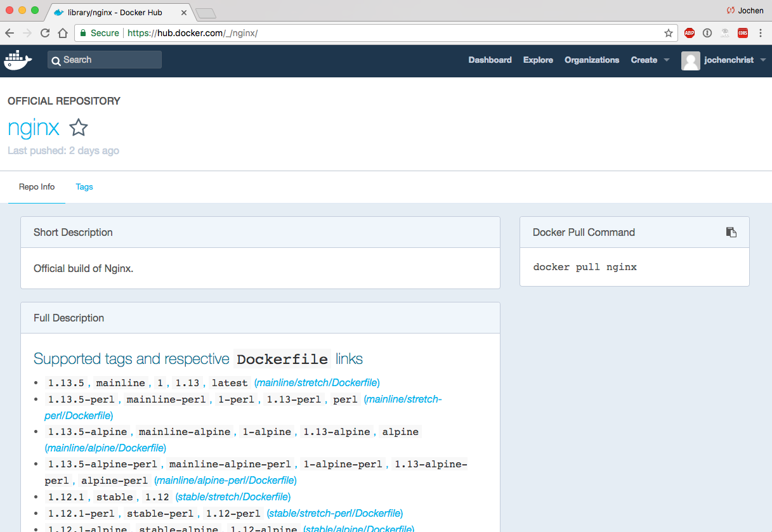Click the Docker Hub search field
Viewport: 772px width, 532px height.
(105, 60)
